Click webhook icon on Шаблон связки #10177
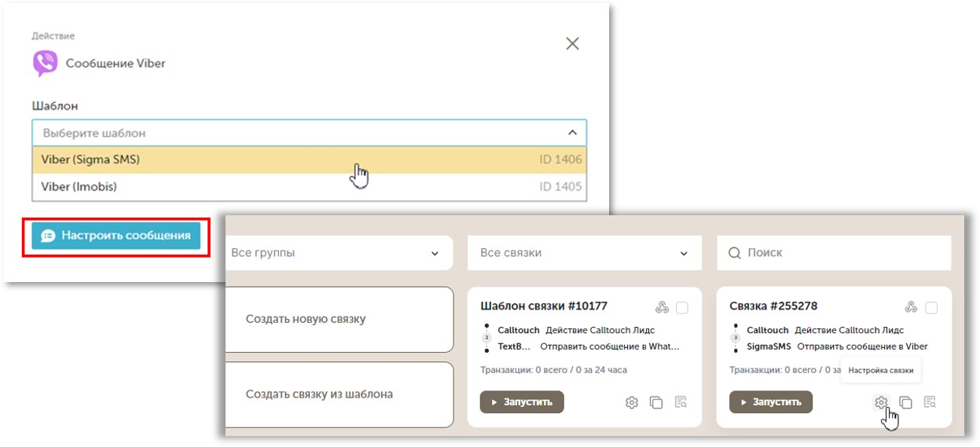The image size is (980, 447). (661, 307)
